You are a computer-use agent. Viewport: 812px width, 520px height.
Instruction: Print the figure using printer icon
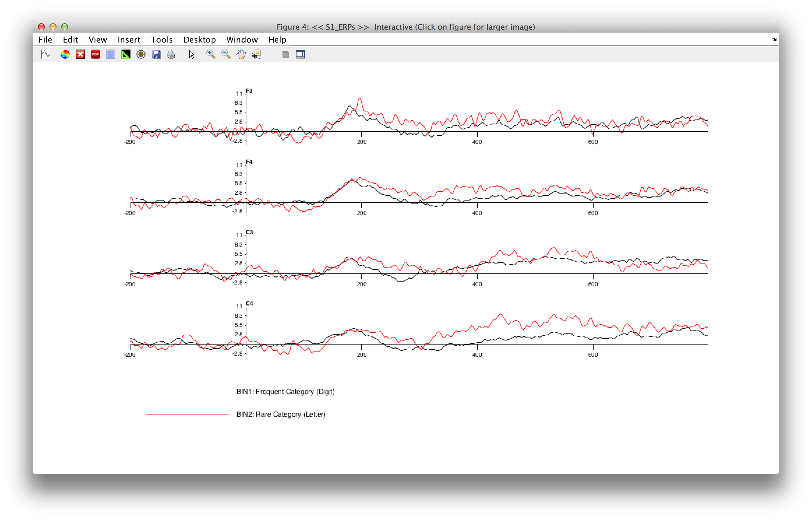[171, 55]
